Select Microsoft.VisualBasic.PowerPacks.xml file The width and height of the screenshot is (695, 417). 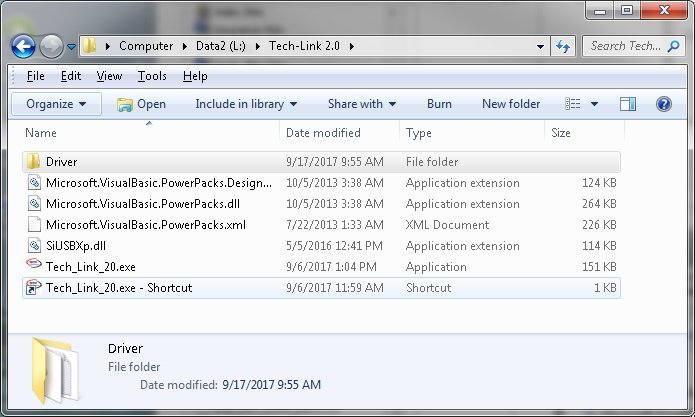coord(145,225)
